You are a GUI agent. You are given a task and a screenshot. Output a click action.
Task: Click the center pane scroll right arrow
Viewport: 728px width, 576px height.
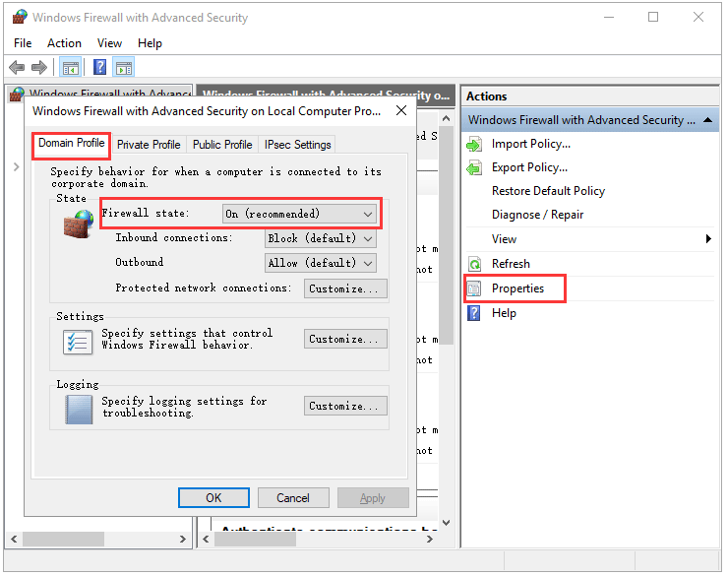430,539
